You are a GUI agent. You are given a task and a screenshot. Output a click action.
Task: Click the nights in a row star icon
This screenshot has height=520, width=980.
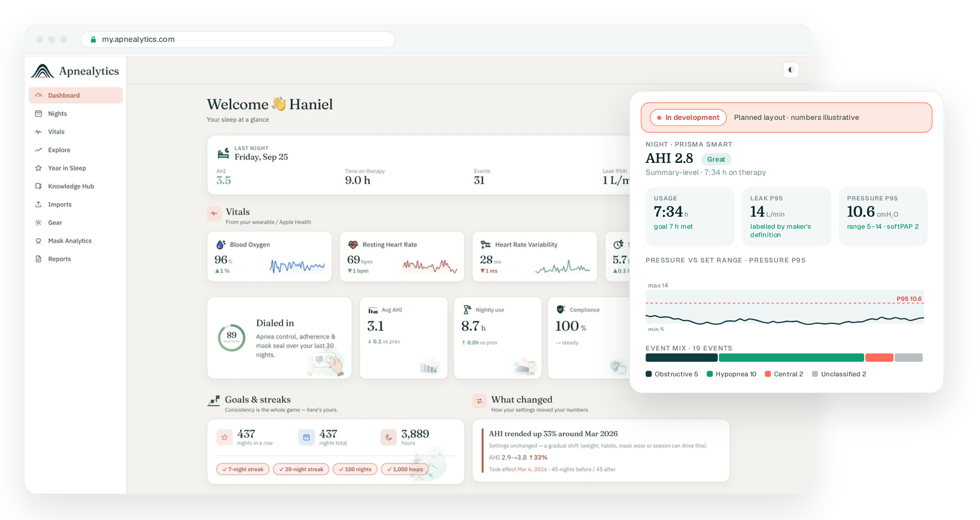click(x=225, y=437)
